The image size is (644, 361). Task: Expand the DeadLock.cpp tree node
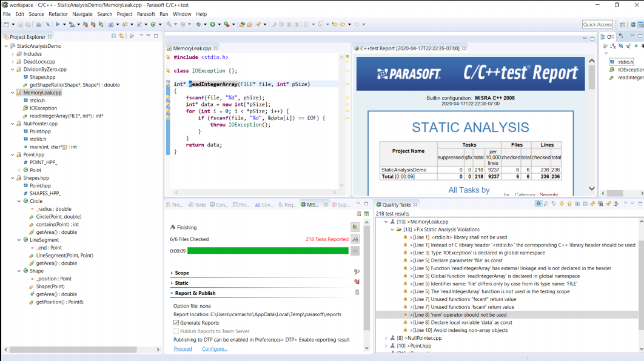[13, 62]
